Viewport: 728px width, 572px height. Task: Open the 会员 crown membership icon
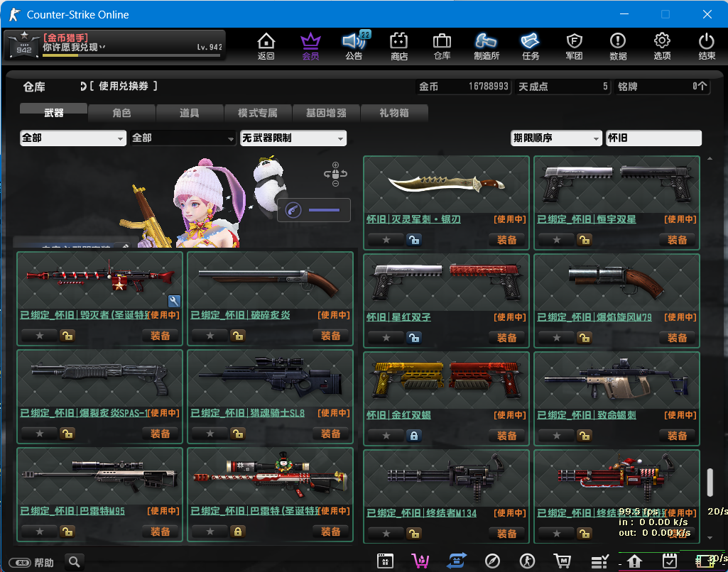(x=310, y=46)
